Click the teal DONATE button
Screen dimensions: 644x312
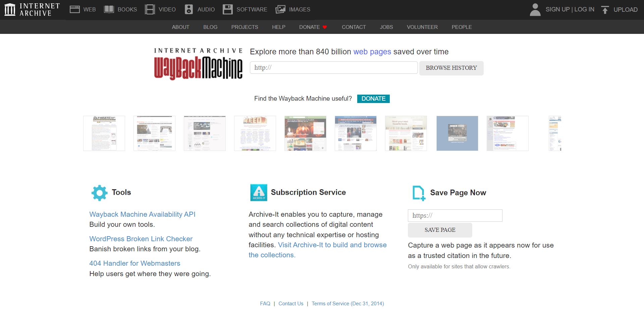(x=373, y=99)
